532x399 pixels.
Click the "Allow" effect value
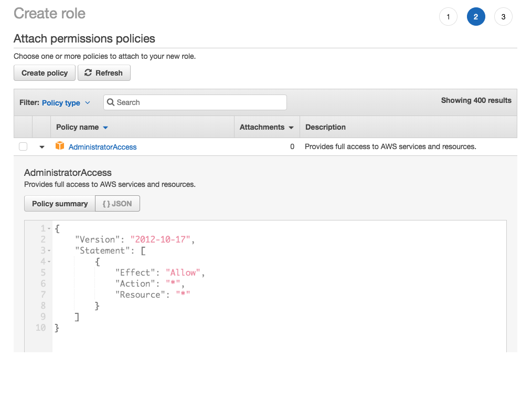pyautogui.click(x=183, y=272)
